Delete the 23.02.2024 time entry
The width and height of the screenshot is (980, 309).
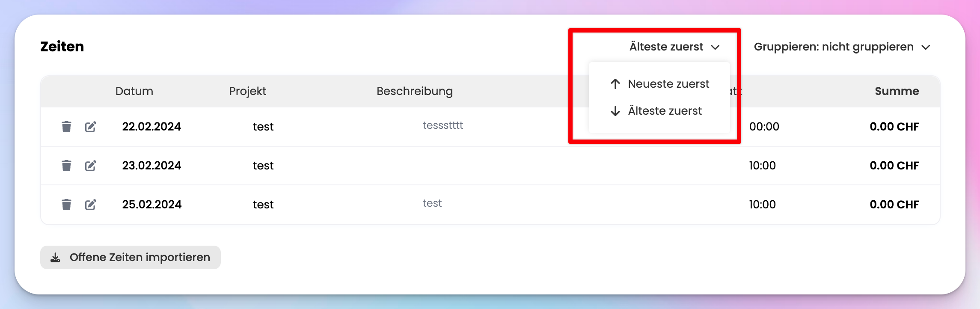[x=66, y=166]
